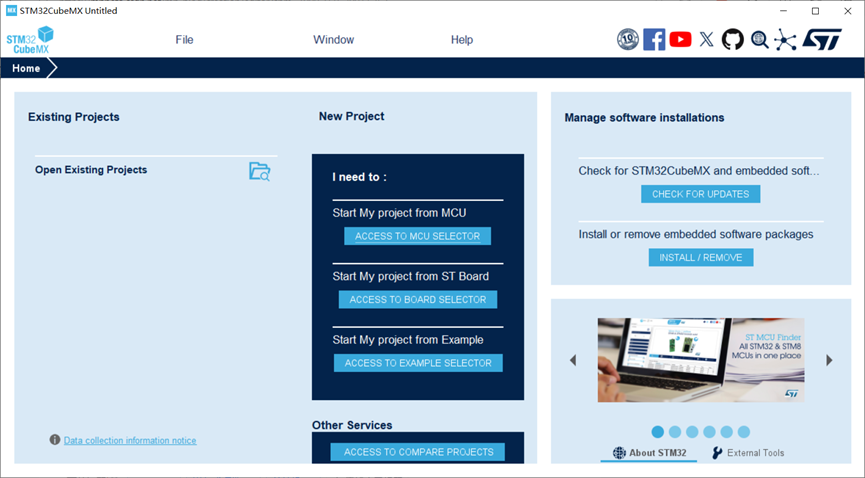Click the ST logo icon
The image size is (865, 478).
pos(822,40)
